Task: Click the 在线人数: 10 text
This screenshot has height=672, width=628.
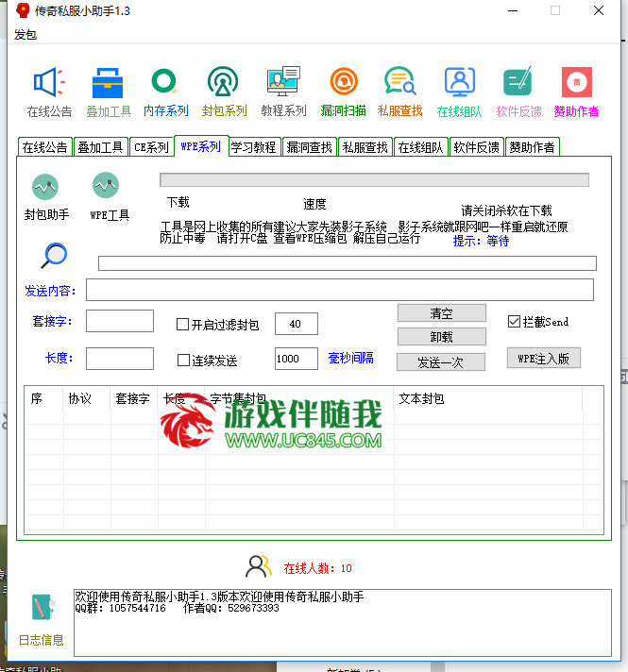Action: pos(318,568)
